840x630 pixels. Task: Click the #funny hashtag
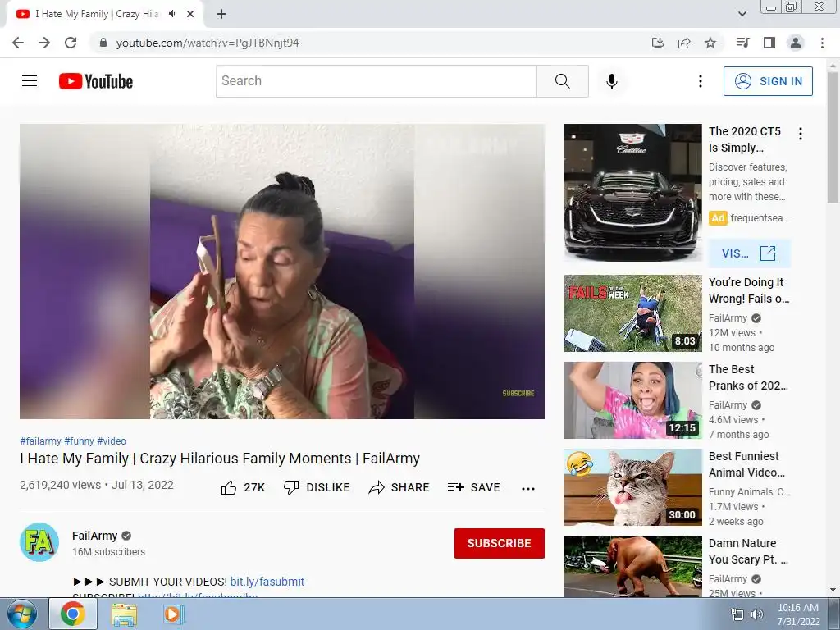coord(80,441)
